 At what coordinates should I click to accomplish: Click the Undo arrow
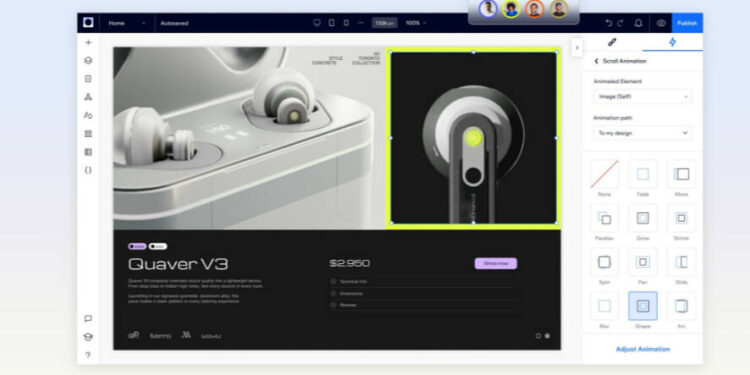[608, 22]
